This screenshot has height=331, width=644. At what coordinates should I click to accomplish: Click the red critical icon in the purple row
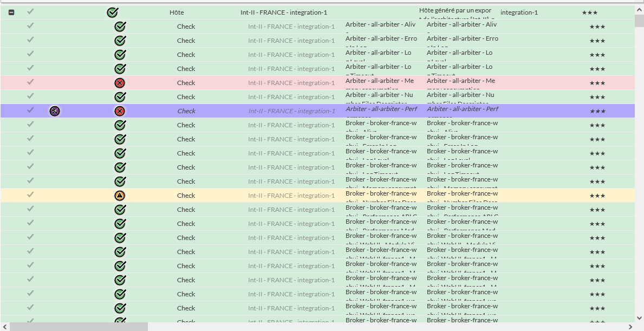pyautogui.click(x=120, y=111)
